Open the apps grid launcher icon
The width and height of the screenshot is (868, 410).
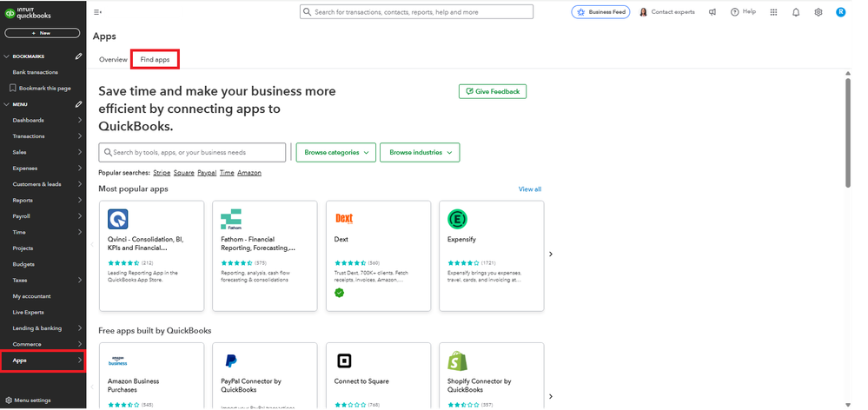coord(774,12)
